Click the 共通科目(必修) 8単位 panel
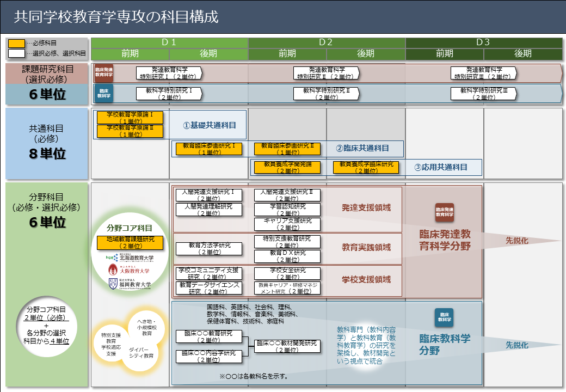The image size is (566, 392). click(x=47, y=143)
